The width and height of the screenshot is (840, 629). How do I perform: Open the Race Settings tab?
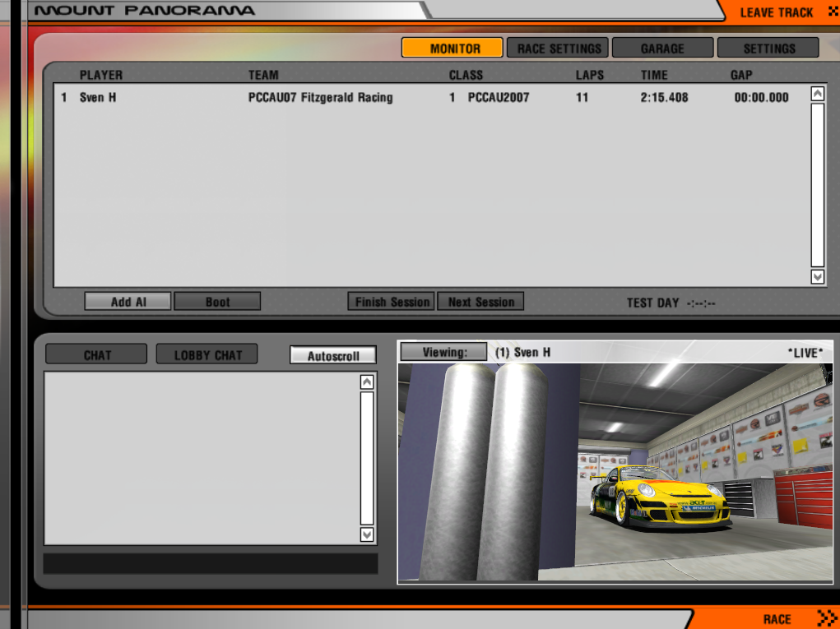pyautogui.click(x=558, y=48)
